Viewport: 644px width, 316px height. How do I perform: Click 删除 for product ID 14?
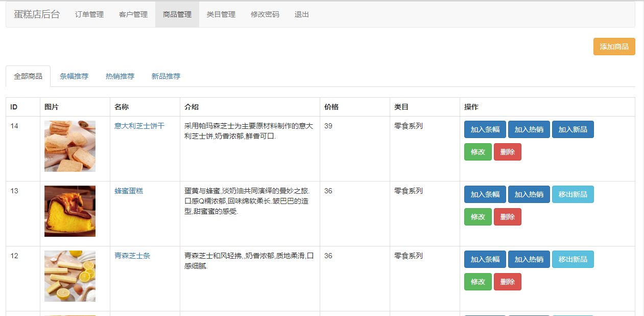coord(508,152)
